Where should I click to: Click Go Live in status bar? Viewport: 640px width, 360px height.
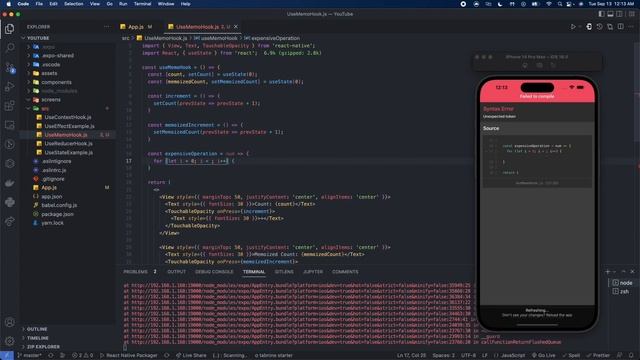tap(543, 356)
